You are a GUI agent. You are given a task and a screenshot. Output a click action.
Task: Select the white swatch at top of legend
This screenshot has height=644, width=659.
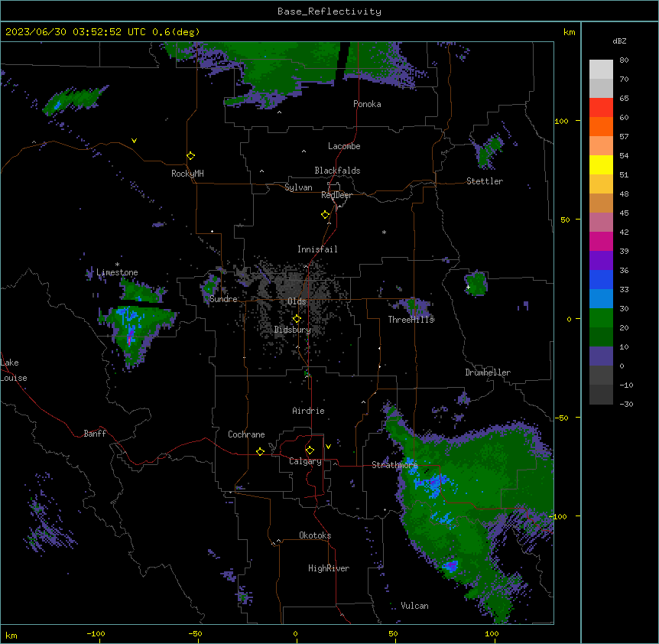point(601,70)
